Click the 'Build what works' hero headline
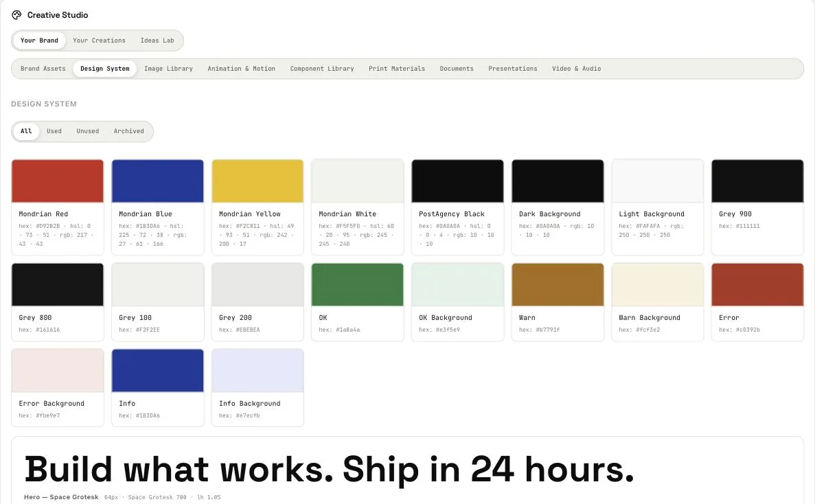Viewport: 815px width, 504px height. (329, 469)
